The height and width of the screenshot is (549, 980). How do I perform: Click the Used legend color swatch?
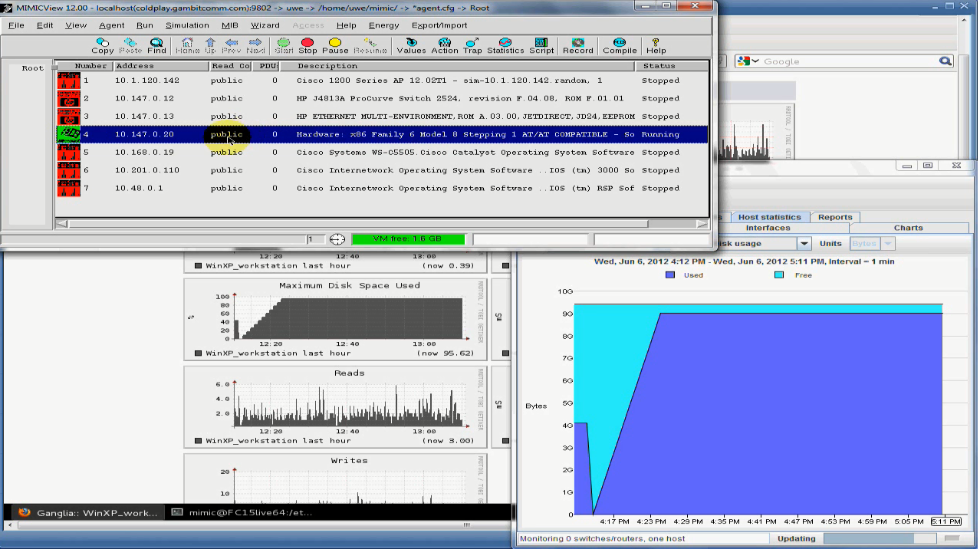pos(670,274)
